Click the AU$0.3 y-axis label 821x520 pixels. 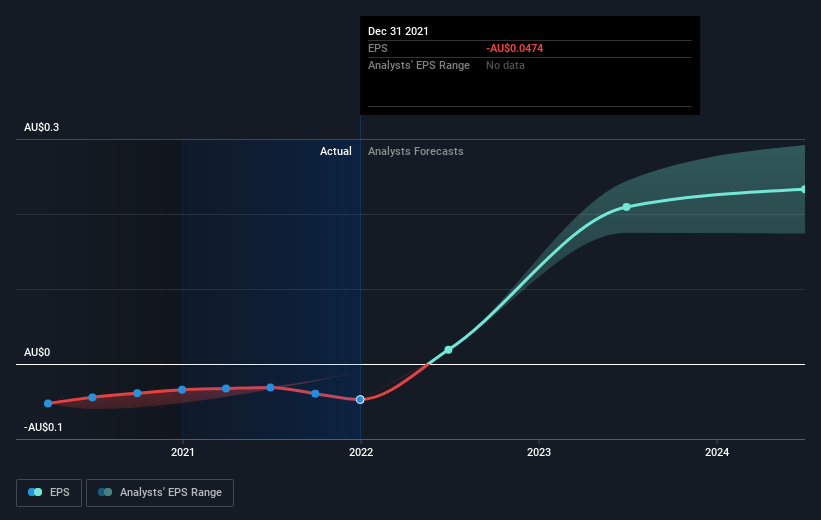(41, 127)
